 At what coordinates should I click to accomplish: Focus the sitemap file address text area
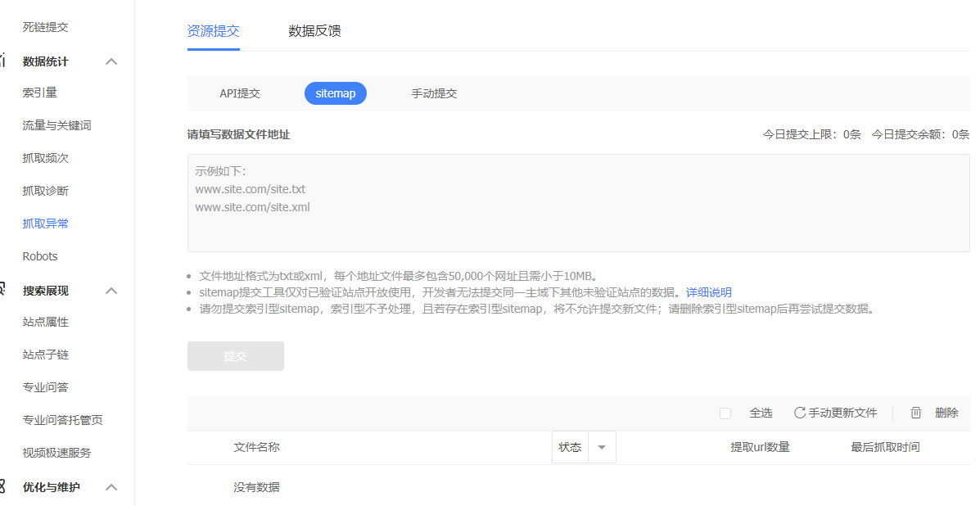579,203
